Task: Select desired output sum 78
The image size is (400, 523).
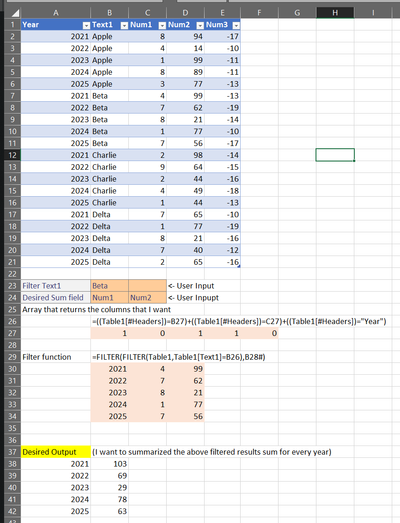Action: (109, 499)
